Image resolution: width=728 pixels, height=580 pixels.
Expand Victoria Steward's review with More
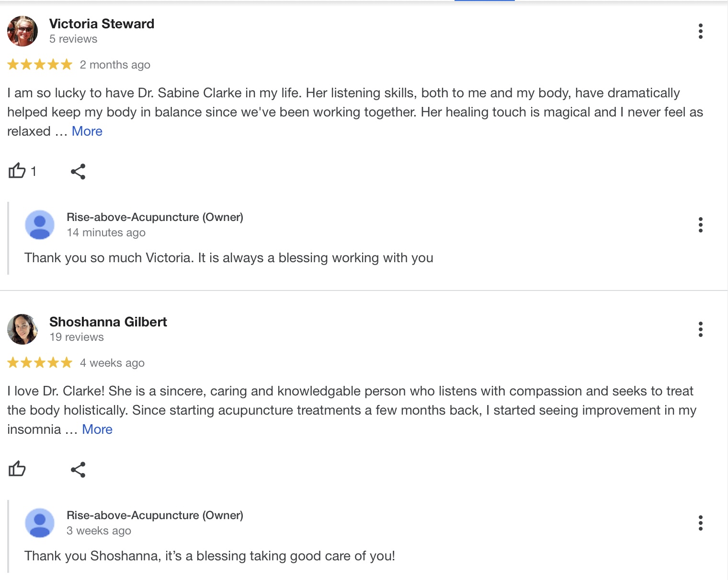(87, 131)
